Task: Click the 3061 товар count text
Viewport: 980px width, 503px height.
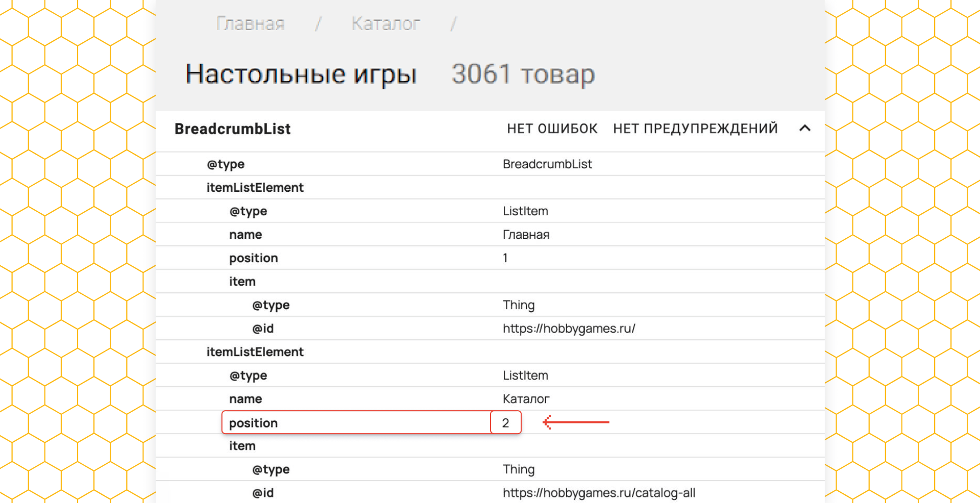Action: pos(523,74)
